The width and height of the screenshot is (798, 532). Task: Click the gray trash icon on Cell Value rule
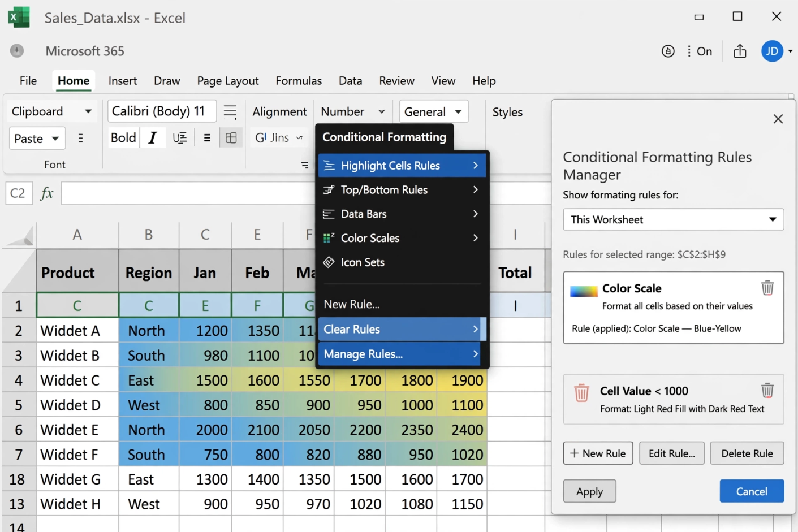tap(767, 390)
